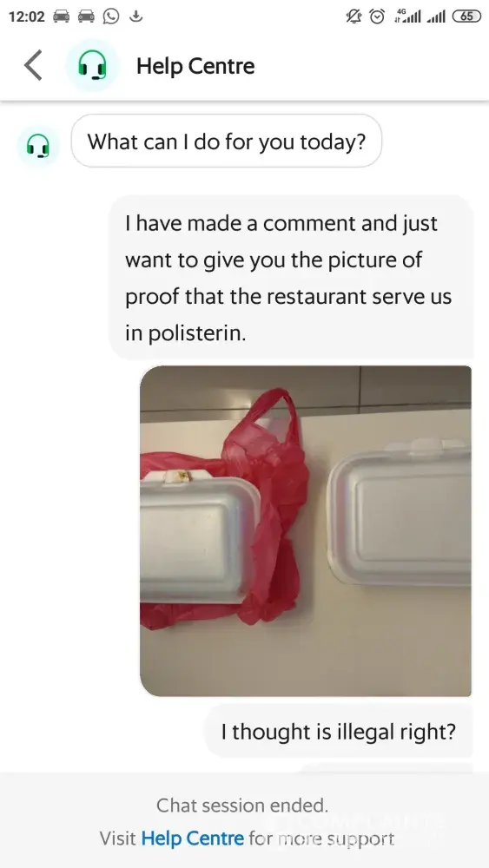Viewport: 489px width, 868px height.
Task: Open the WhatsApp notification icon in status bar
Action: pos(111,16)
